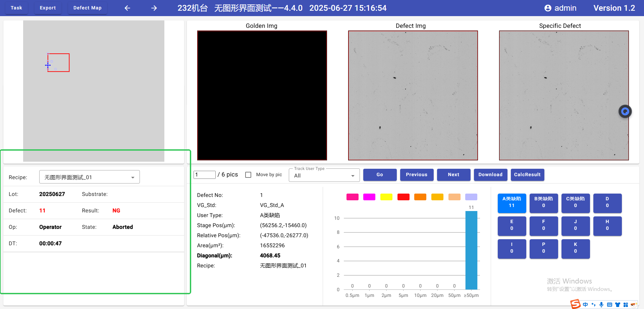Click the Next button
The image size is (644, 309).
(453, 175)
